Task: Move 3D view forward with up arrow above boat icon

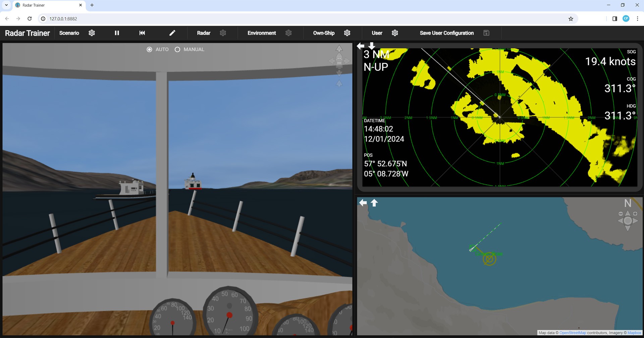Action: coord(339,49)
